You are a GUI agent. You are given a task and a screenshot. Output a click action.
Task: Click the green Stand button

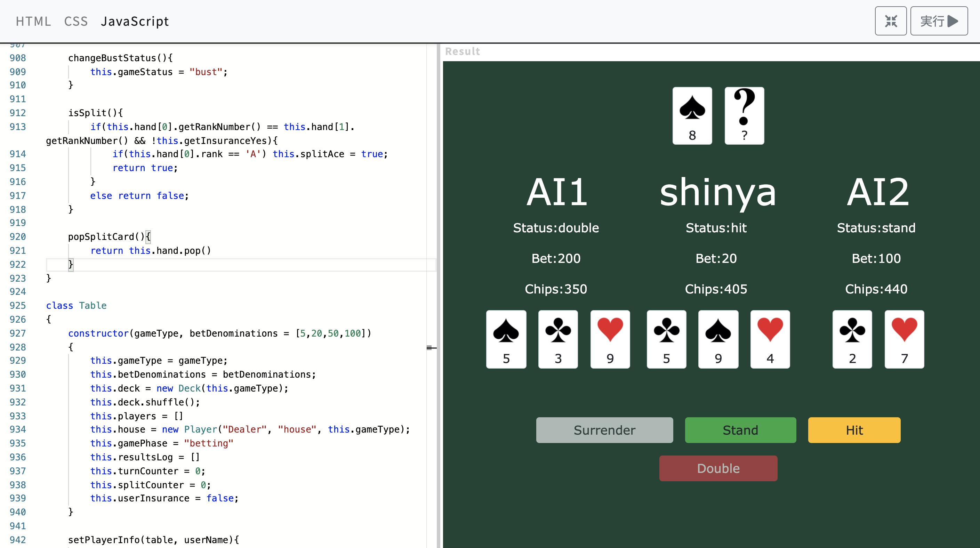(x=740, y=430)
